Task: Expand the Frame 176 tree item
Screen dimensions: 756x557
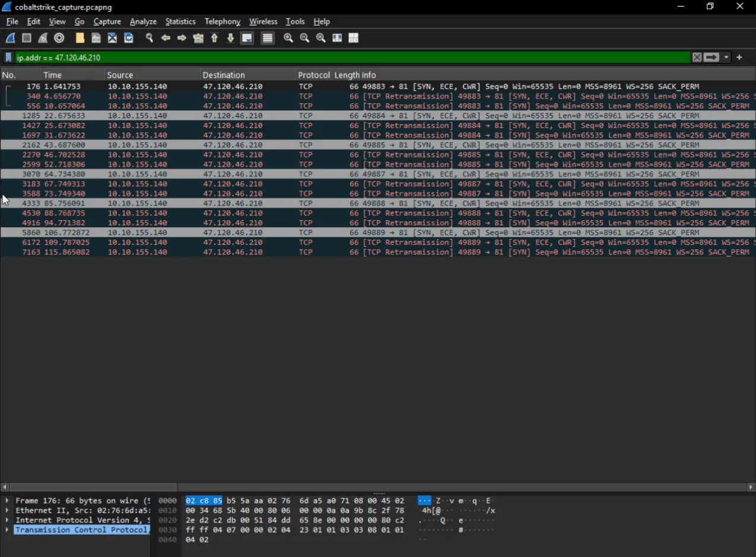Action: (x=7, y=501)
